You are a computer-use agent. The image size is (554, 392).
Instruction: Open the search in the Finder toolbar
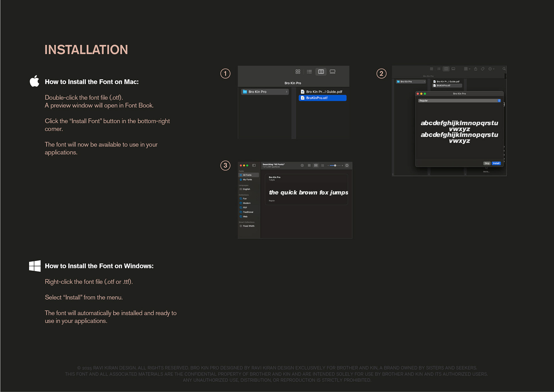click(x=504, y=69)
